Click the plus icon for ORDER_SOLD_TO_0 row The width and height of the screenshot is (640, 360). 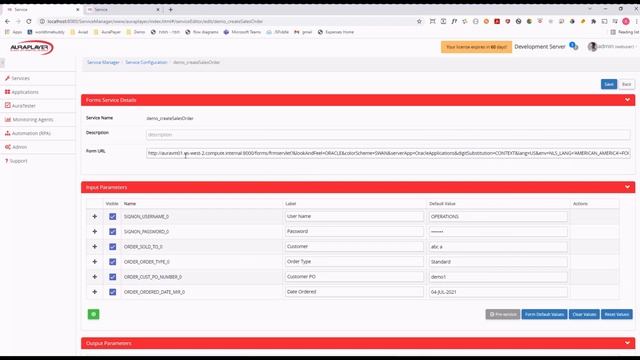coord(95,247)
